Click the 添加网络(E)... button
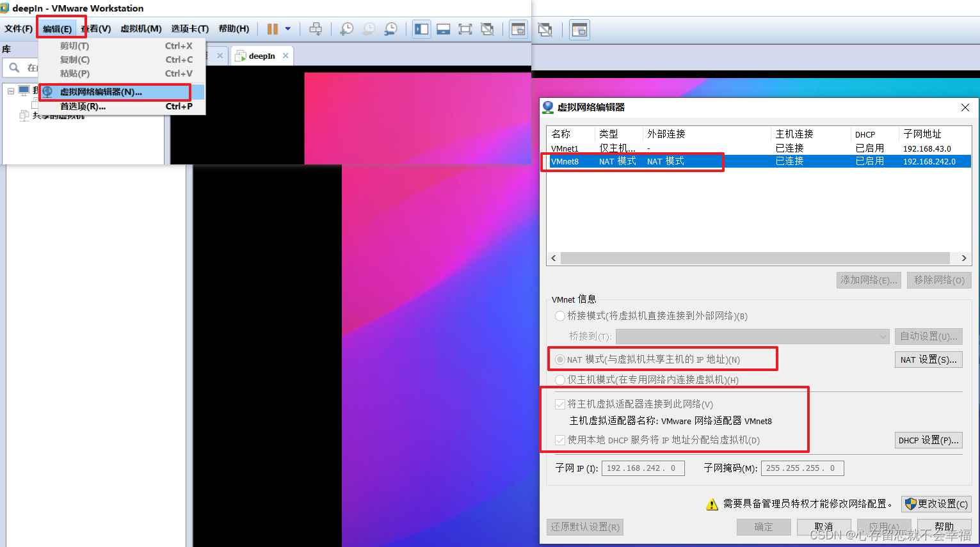The width and height of the screenshot is (980, 547). (x=869, y=280)
